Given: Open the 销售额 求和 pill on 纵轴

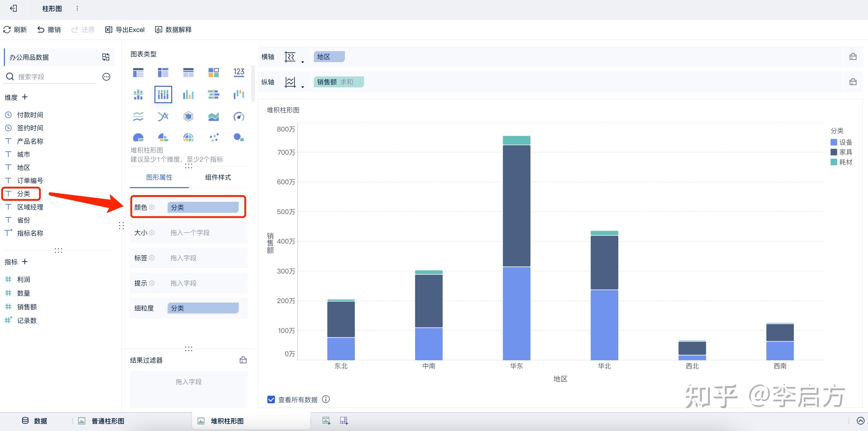Looking at the screenshot, I should (x=339, y=82).
